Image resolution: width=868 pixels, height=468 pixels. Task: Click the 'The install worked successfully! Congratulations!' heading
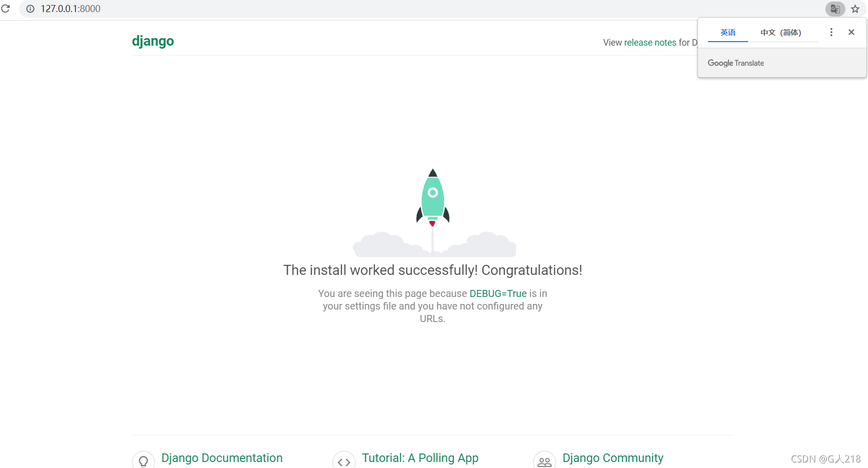click(x=433, y=270)
